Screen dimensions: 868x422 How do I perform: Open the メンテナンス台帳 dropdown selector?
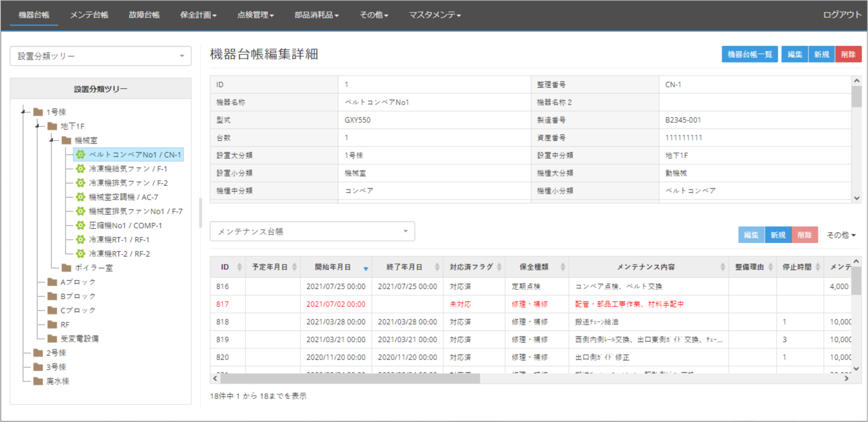312,232
